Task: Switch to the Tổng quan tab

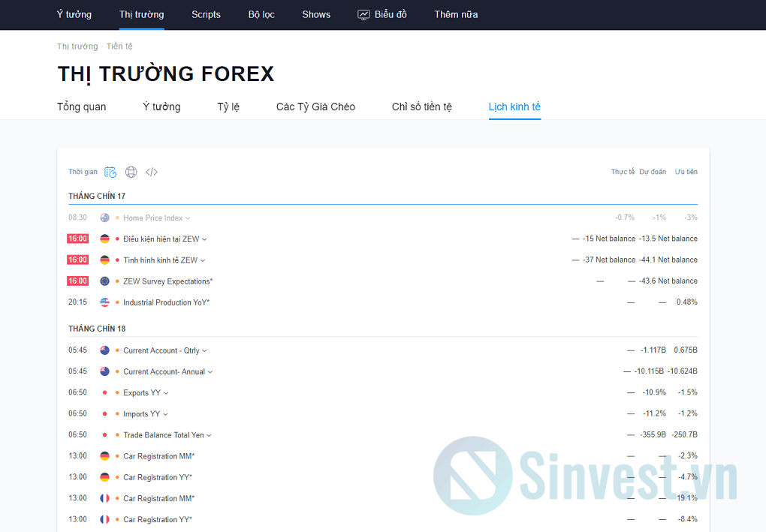Action: pos(82,107)
